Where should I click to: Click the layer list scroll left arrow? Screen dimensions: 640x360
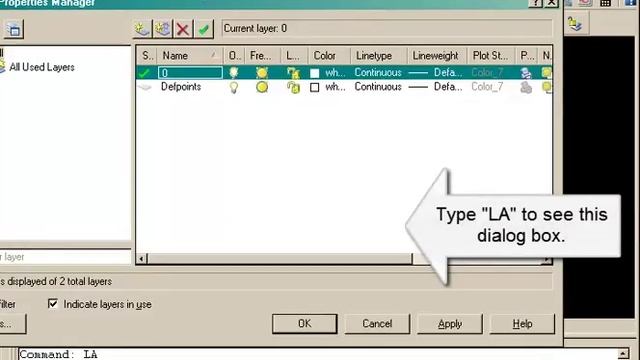tap(142, 259)
